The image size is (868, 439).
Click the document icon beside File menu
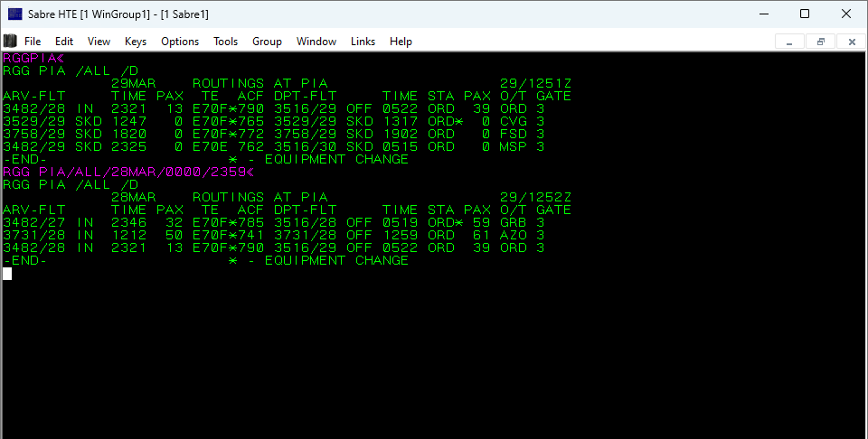[x=10, y=41]
